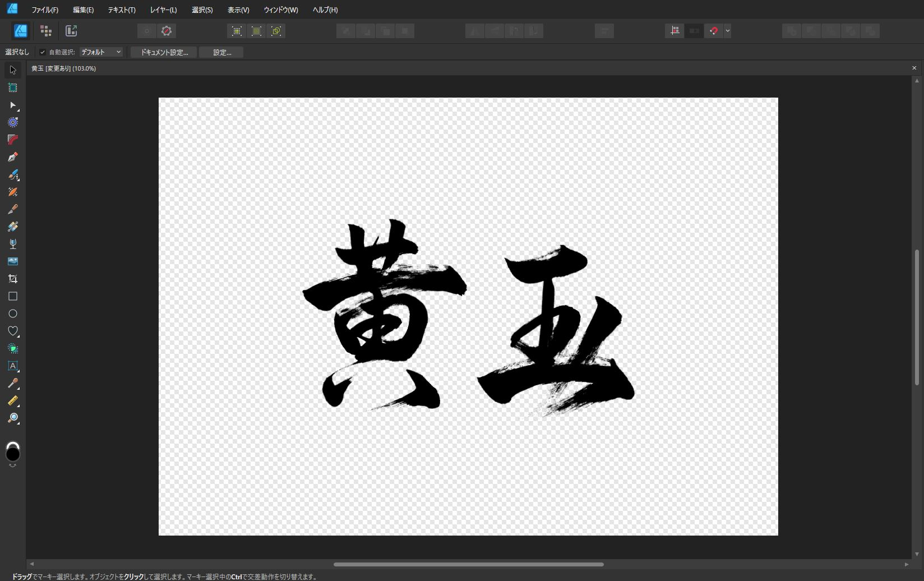This screenshot has height=581, width=924.
Task: Click the black fill color swatch
Action: [x=13, y=453]
